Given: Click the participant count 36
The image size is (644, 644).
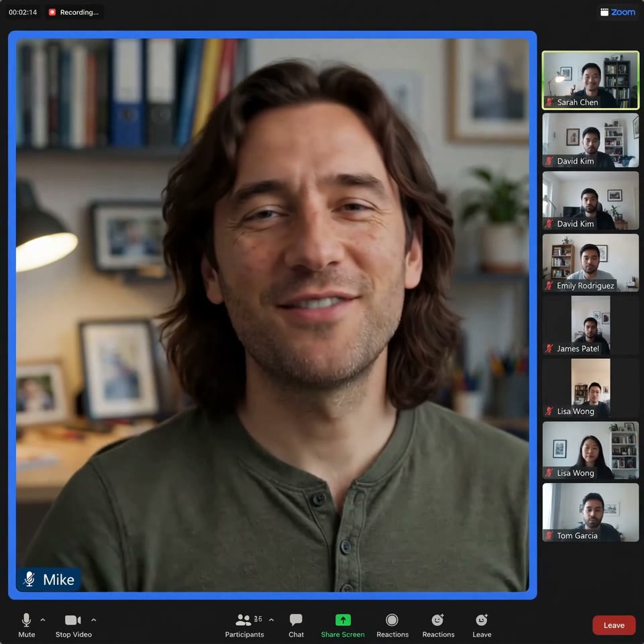Looking at the screenshot, I should 258,619.
